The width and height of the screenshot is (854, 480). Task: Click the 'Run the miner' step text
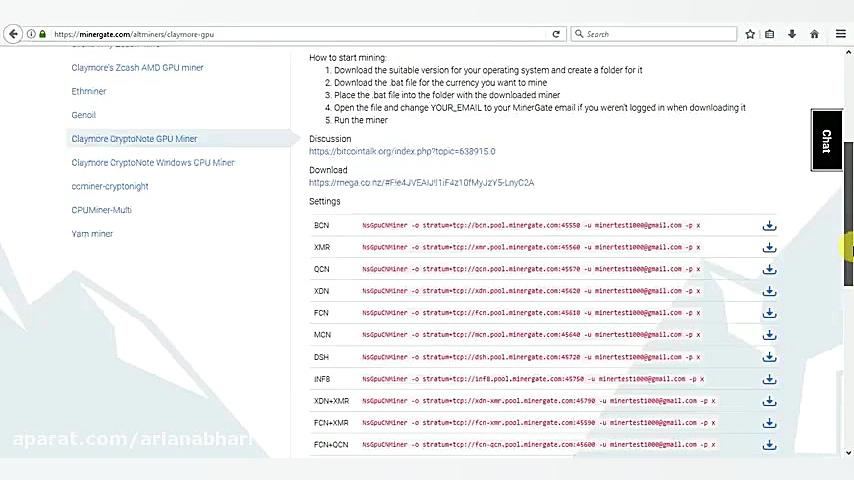coord(361,120)
